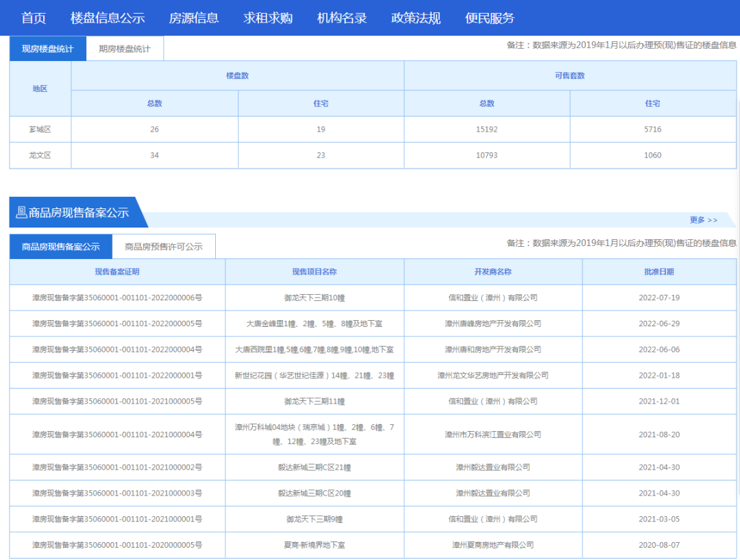Image resolution: width=740 pixels, height=560 pixels.
Task: Open 机构名录 menu entry
Action: 342,18
